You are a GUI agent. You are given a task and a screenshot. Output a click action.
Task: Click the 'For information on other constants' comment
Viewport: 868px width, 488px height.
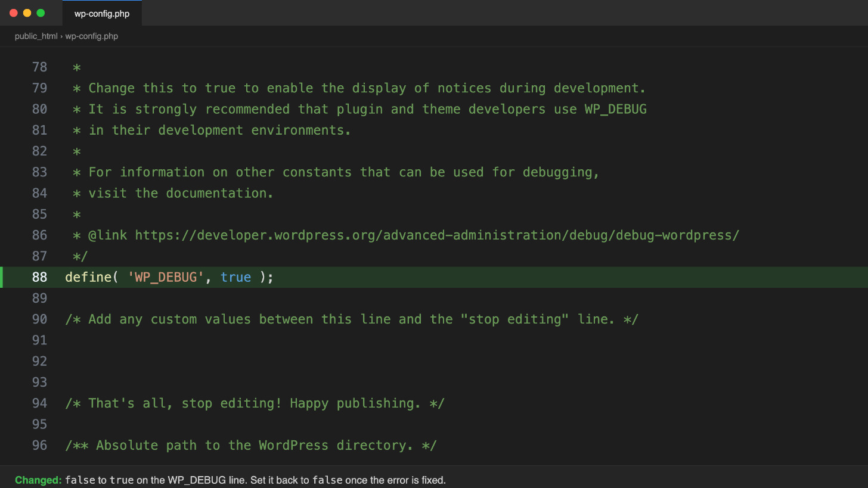coord(336,172)
